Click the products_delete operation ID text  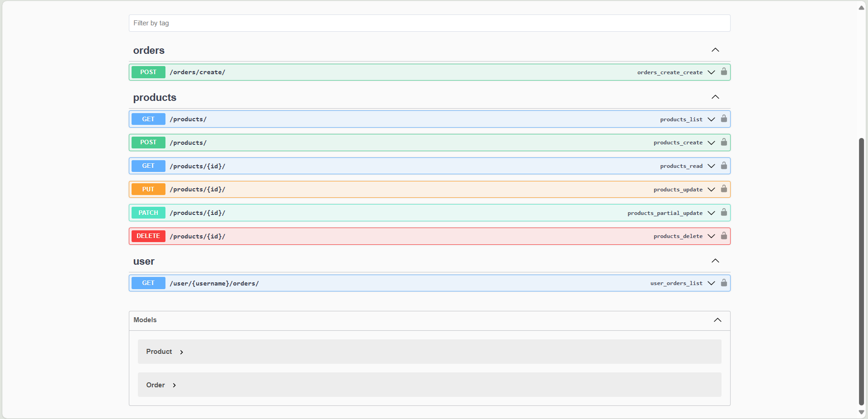678,236
